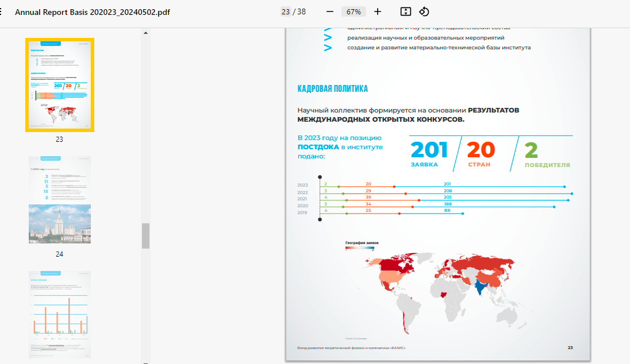Screen dimensions: 630x364
Task: Jump to the third thumbnail with bar chart
Action: 59,315
